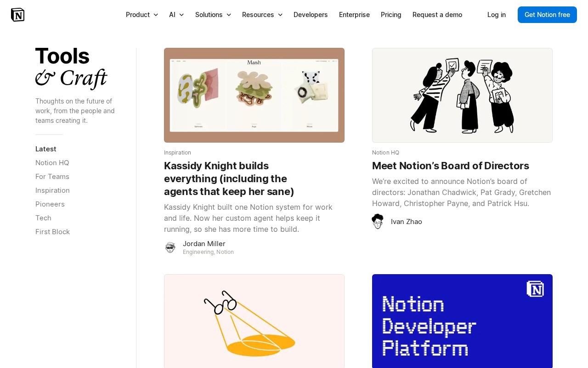Open the Kassidy Knight article thumbnail

(254, 95)
